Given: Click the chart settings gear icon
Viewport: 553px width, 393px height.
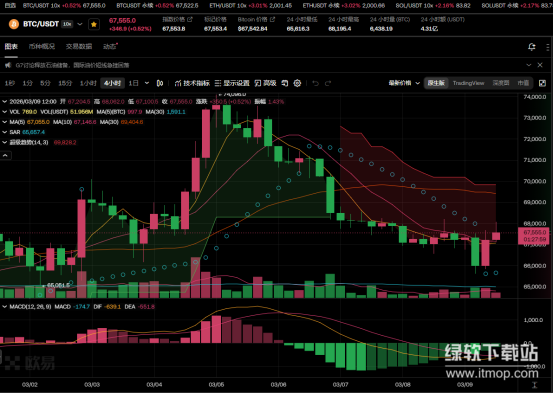Looking at the screenshot, I should [297, 83].
